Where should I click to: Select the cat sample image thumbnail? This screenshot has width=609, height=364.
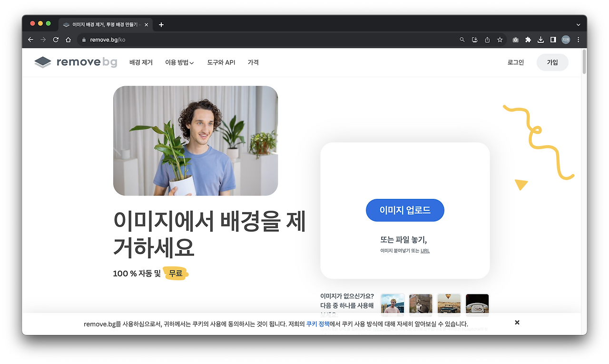[421, 305]
